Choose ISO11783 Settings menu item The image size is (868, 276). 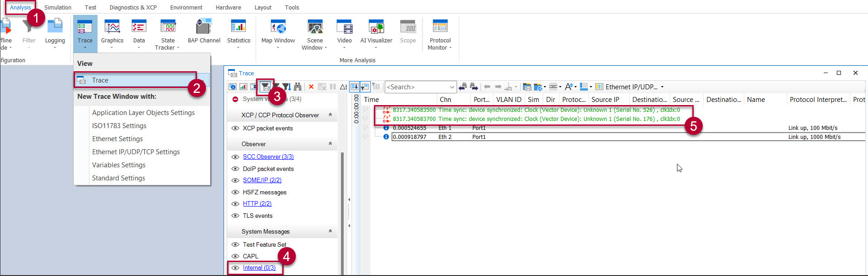click(119, 126)
